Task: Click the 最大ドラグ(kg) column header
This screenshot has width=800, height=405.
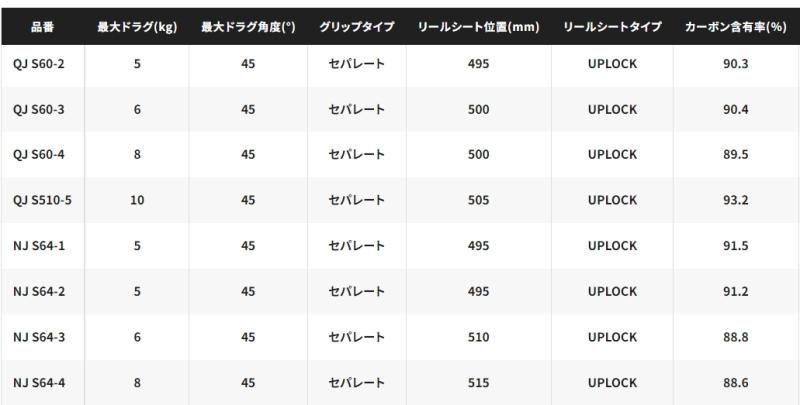Action: (137, 26)
